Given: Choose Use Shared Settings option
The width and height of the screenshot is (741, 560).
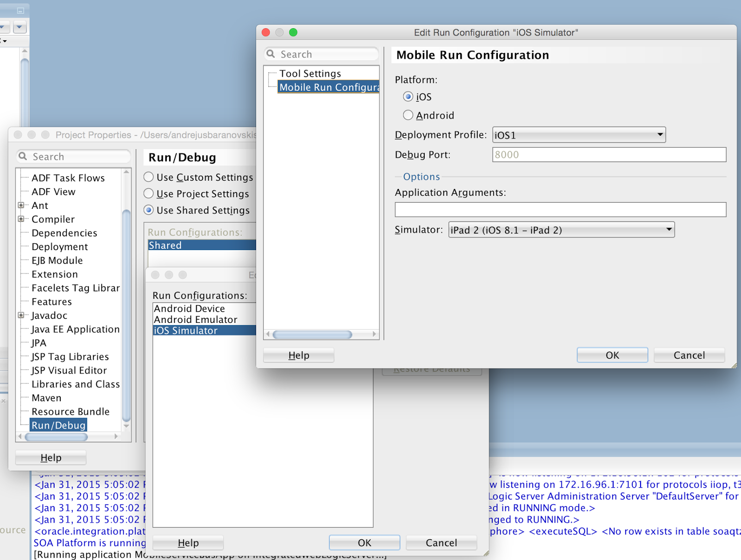Looking at the screenshot, I should click(149, 210).
